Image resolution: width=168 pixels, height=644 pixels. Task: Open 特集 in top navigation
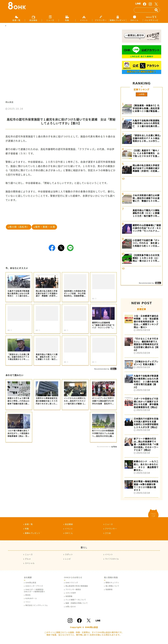(67, 19)
